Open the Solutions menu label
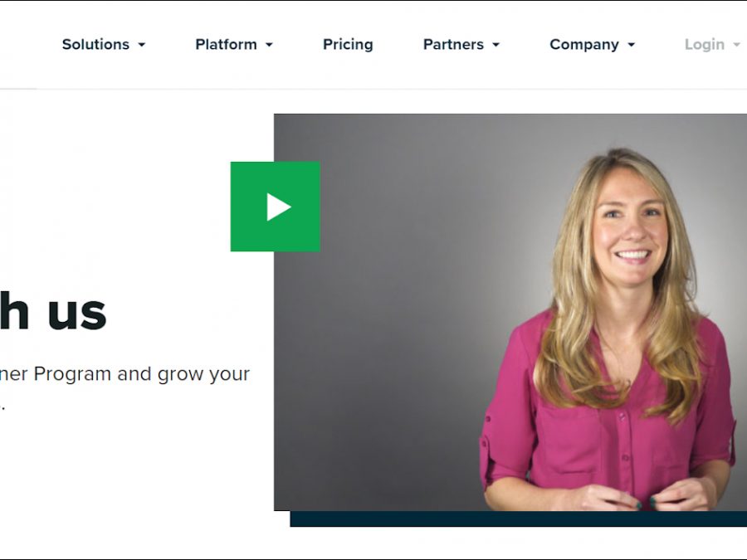This screenshot has height=560, width=747. click(x=95, y=44)
